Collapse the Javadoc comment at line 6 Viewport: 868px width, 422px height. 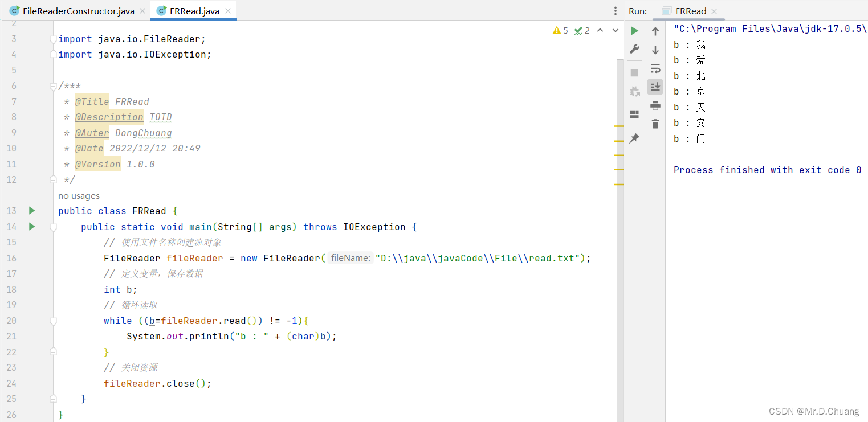pos(53,86)
